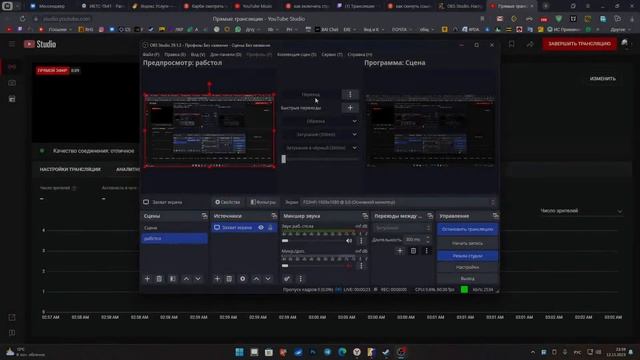640x360 pixels.
Task: Click the Переход transition button
Action: point(311,95)
